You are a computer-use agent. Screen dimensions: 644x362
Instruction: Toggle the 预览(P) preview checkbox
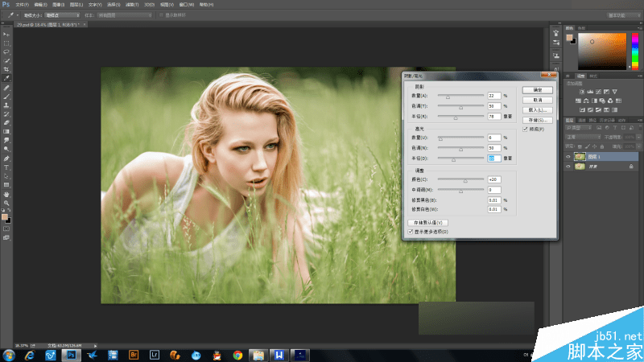(x=526, y=129)
